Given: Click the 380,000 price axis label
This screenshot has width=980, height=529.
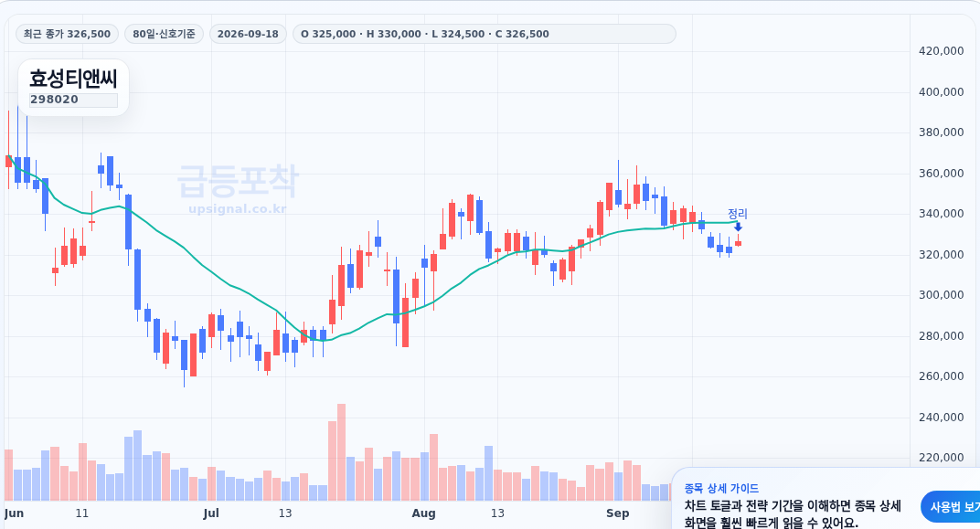Looking at the screenshot, I should pyautogui.click(x=941, y=132).
